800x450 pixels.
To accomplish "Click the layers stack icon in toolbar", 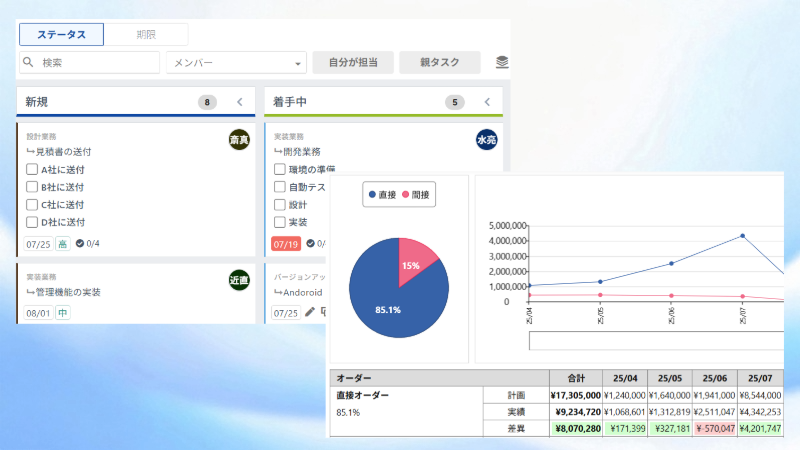I will pyautogui.click(x=502, y=63).
